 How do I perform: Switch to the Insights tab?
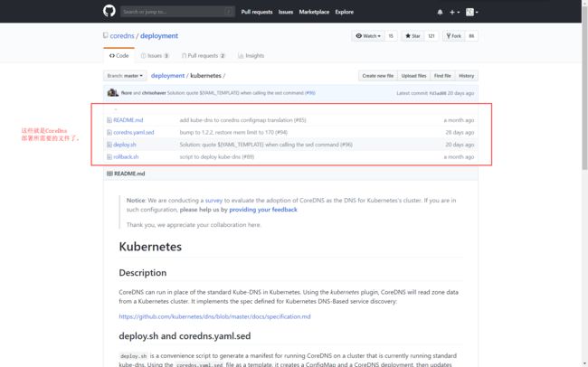(x=251, y=55)
